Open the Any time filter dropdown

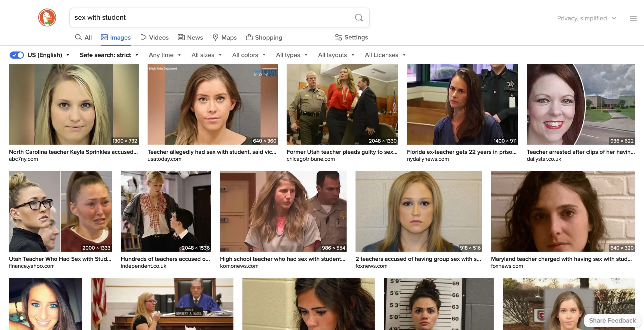click(165, 55)
